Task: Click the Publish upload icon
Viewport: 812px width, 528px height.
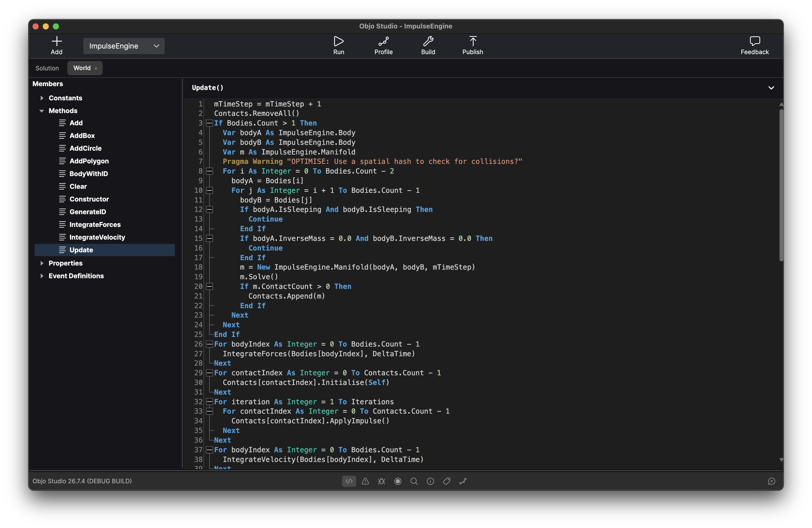Action: tap(473, 42)
